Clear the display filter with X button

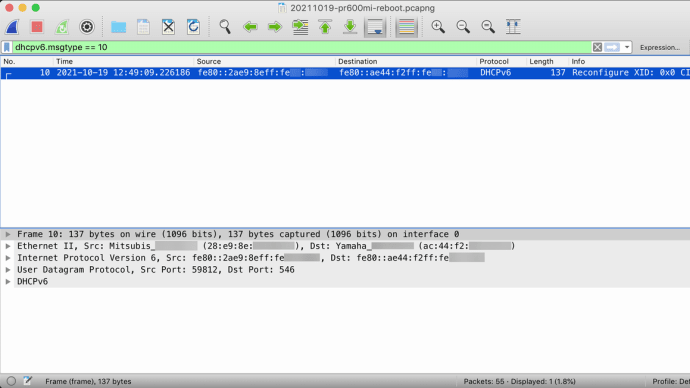point(597,47)
